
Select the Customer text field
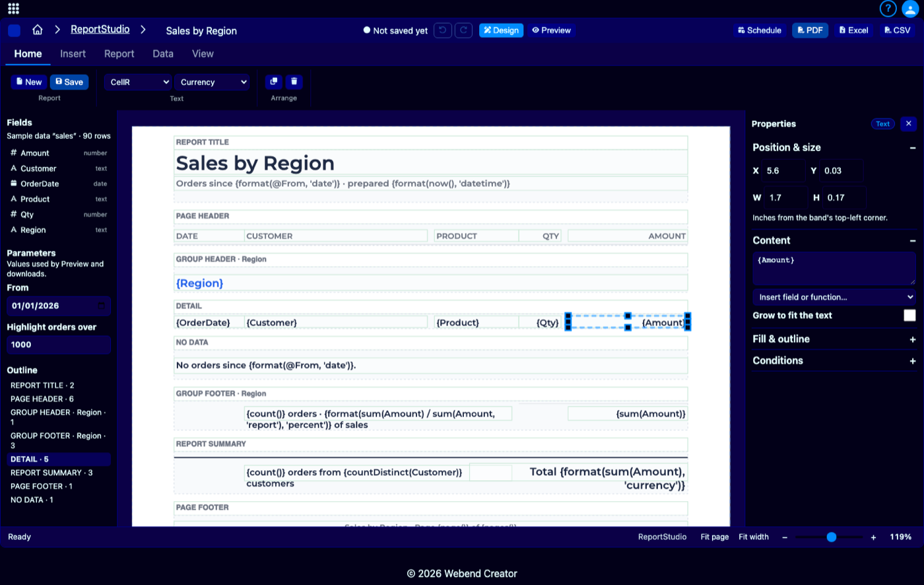pos(58,168)
